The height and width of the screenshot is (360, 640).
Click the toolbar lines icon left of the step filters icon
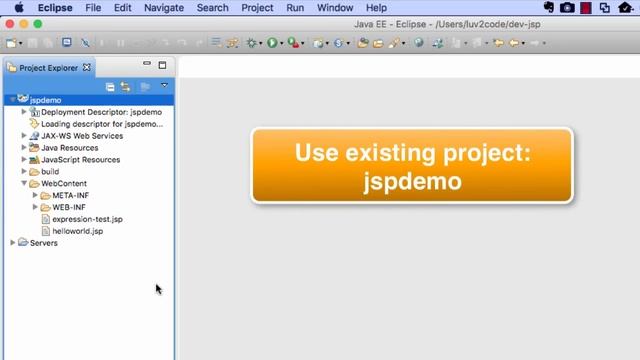pyautogui.click(x=216, y=42)
